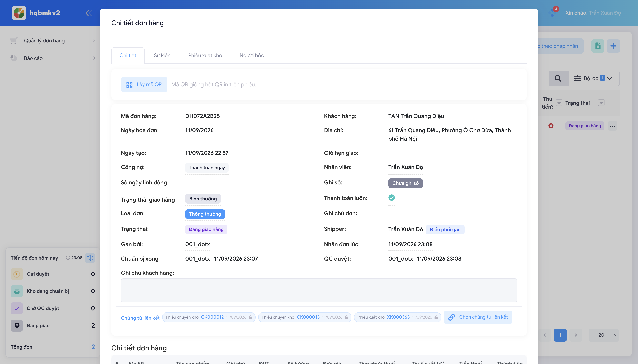Click the checkmark icon for Chờ QC duyệt
The height and width of the screenshot is (364, 638).
[x=17, y=308]
